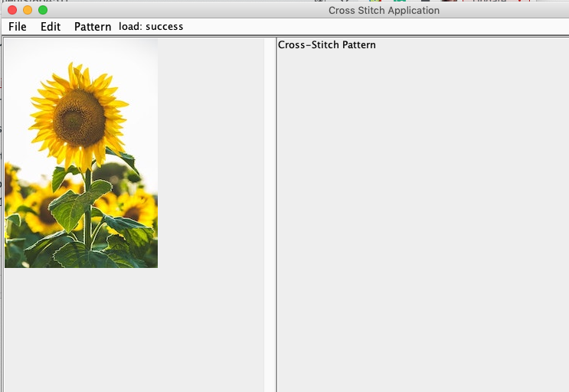
Task: Open the Edit menu
Action: tap(51, 27)
